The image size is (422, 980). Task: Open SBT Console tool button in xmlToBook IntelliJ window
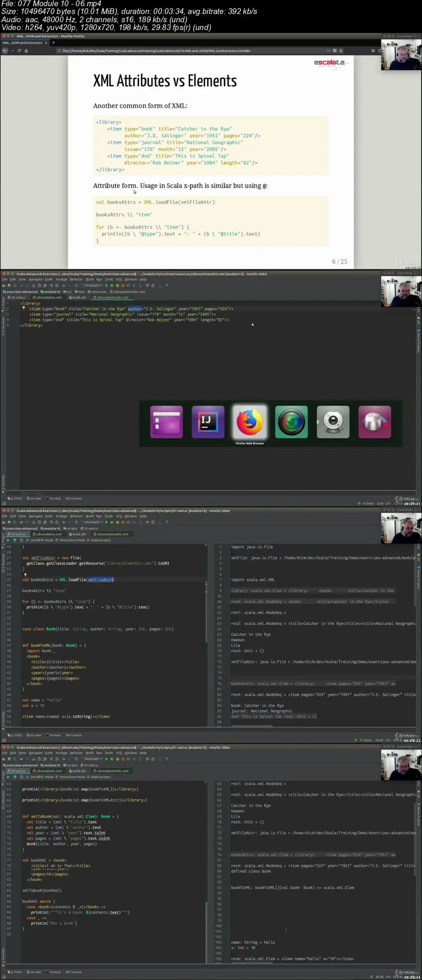click(73, 972)
